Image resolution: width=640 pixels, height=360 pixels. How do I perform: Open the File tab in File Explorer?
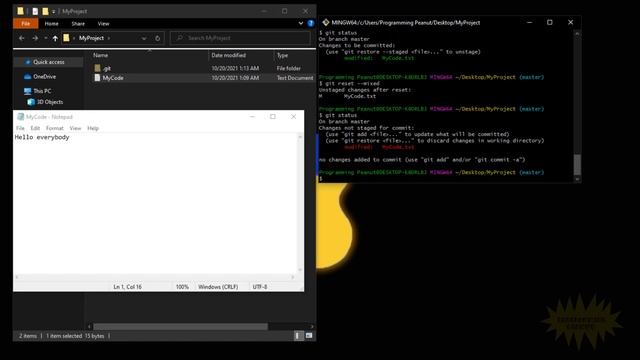click(26, 24)
